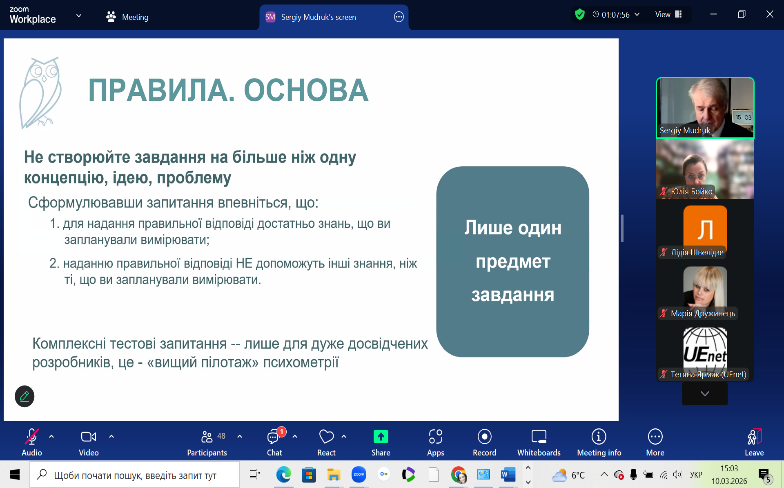Expand audio options arrow next to Audio
Viewport: 784px width, 488px height.
52,436
